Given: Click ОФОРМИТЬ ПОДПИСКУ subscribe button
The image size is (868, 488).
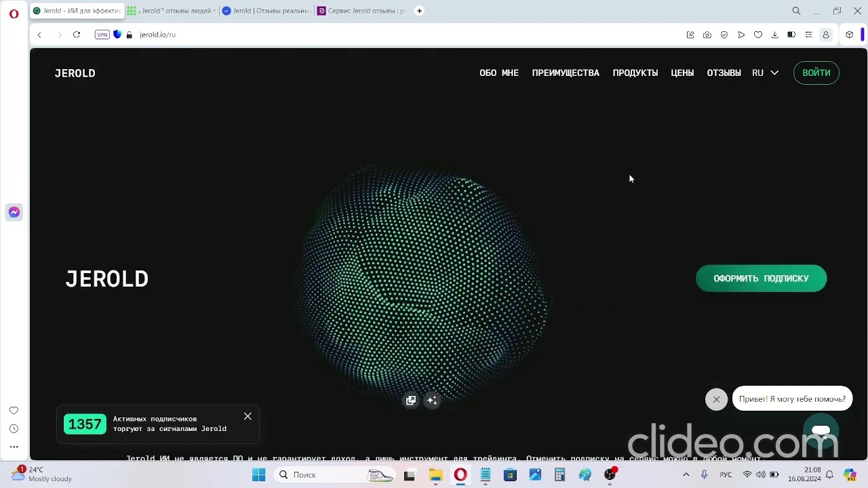Looking at the screenshot, I should coord(761,279).
